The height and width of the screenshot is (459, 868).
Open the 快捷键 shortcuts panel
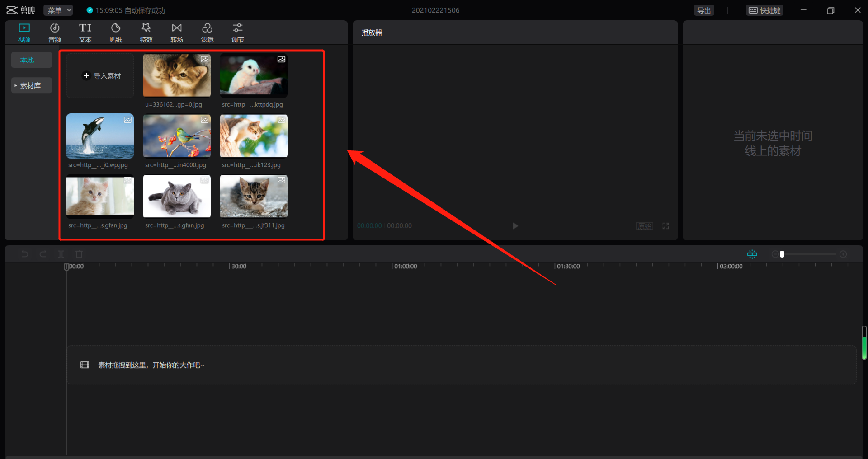pyautogui.click(x=764, y=10)
